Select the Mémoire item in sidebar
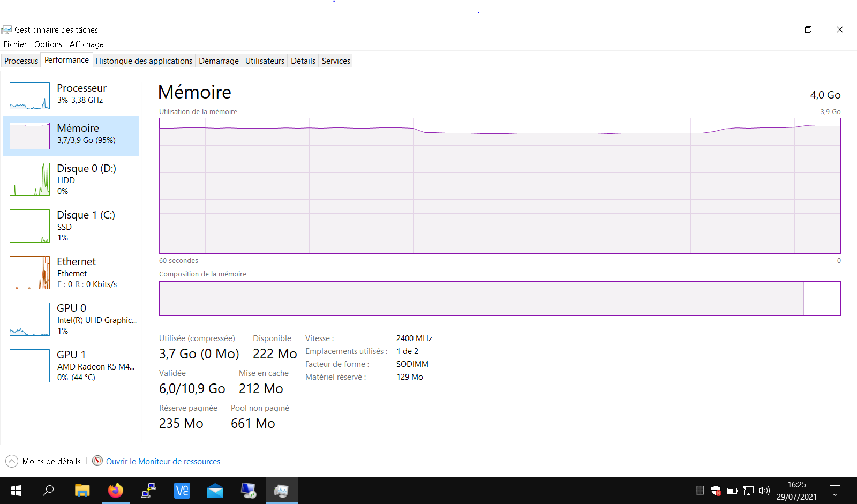857x504 pixels. (71, 136)
